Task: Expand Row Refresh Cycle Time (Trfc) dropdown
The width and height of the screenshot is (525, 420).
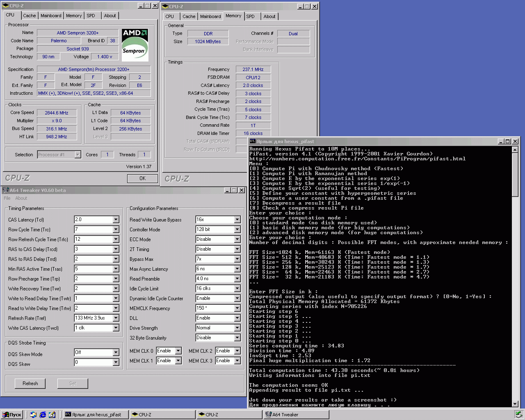Action: (116, 240)
